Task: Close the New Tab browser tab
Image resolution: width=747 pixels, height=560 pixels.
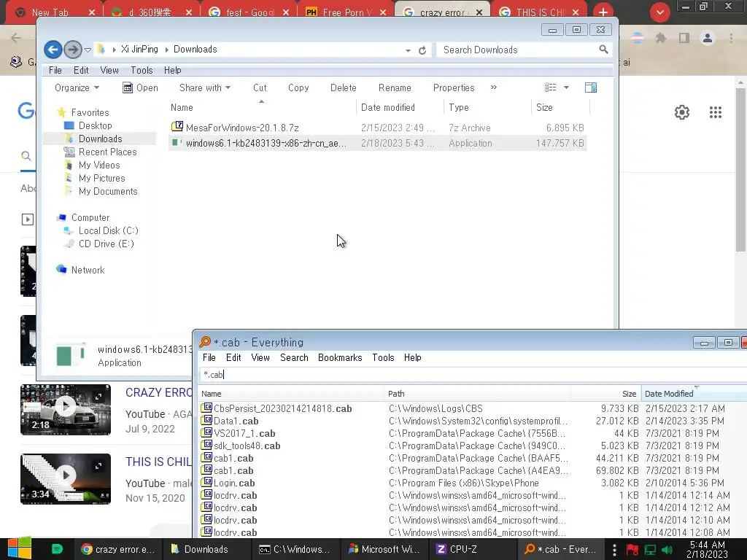Action: click(91, 12)
